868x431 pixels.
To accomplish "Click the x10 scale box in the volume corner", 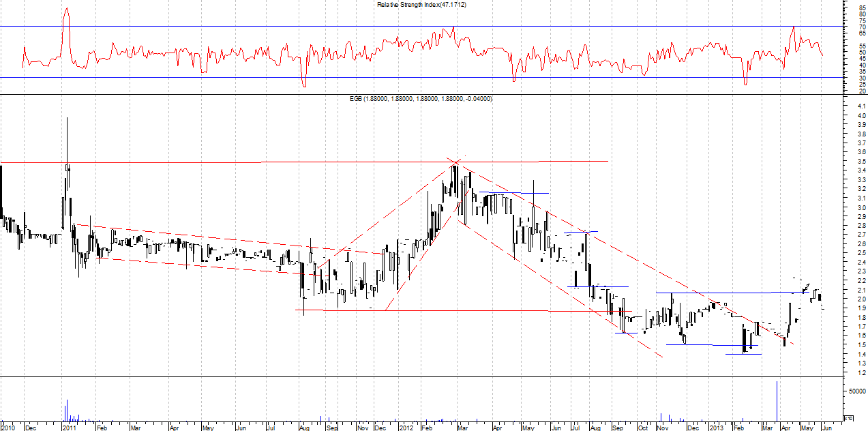I will pyautogui.click(x=848, y=418).
